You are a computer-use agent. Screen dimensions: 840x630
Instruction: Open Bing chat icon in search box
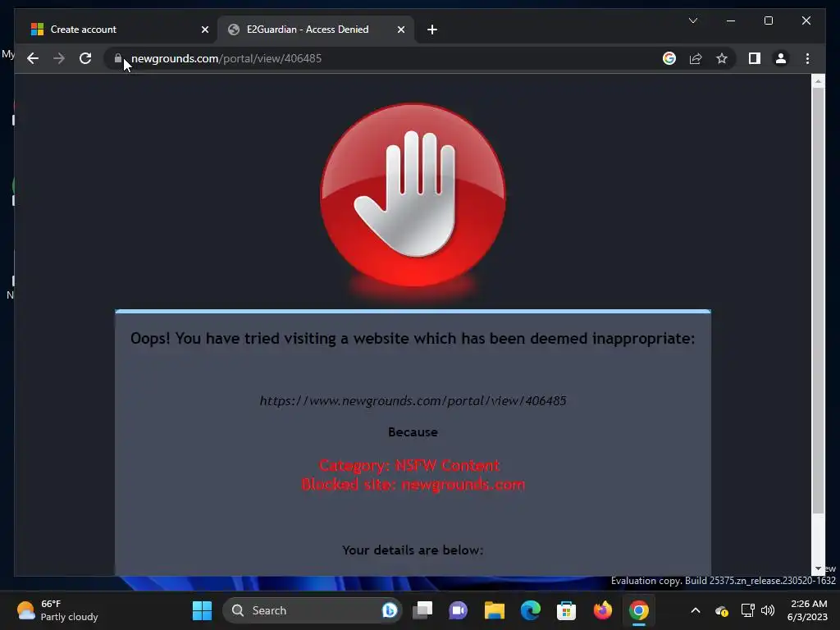click(390, 610)
